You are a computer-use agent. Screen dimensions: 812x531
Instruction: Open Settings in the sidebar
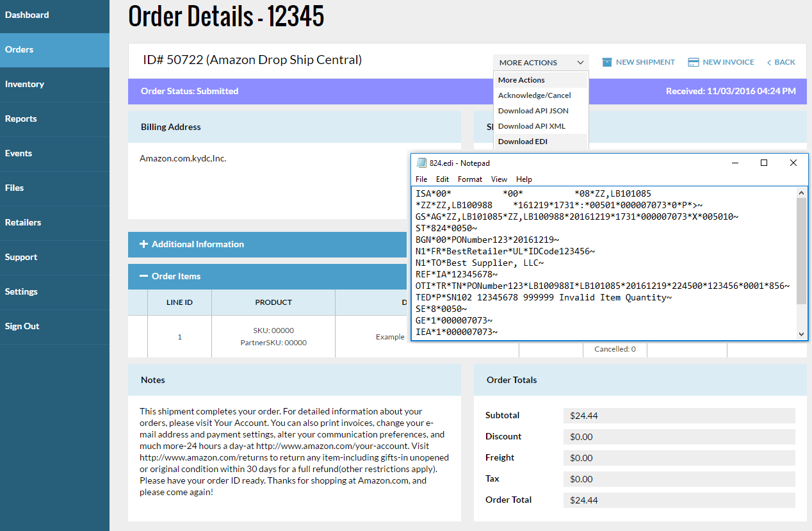(x=54, y=291)
